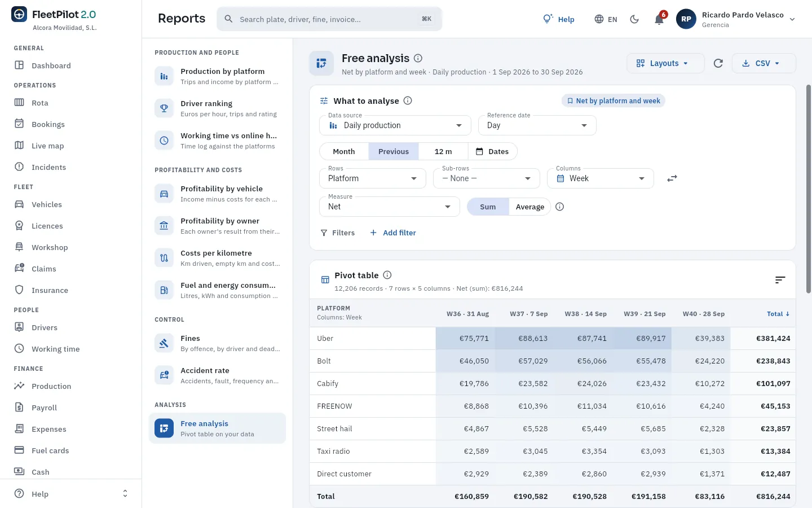Click Net by platform and week chip
The image size is (812, 508).
point(613,100)
